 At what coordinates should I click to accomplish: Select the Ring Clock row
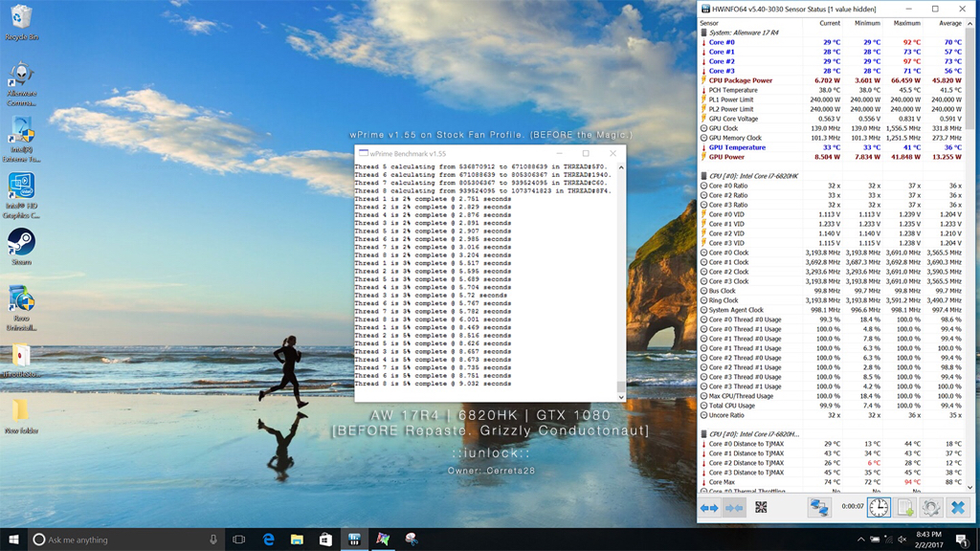click(x=832, y=300)
